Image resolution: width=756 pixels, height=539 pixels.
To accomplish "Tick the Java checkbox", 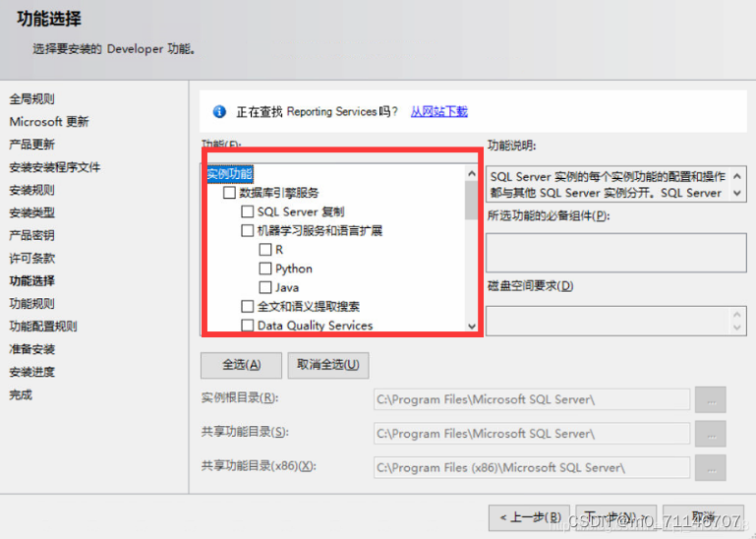I will pos(265,287).
